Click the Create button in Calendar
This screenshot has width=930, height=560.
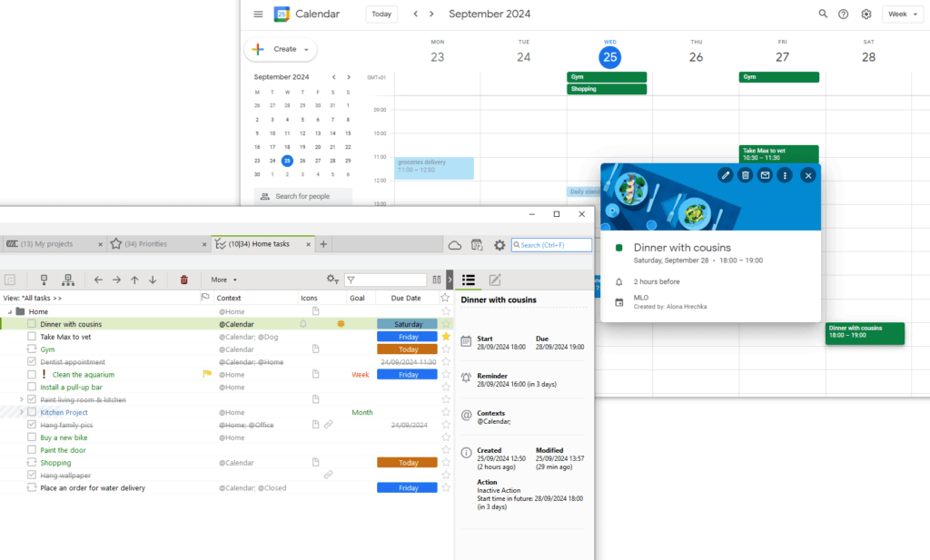[x=282, y=49]
